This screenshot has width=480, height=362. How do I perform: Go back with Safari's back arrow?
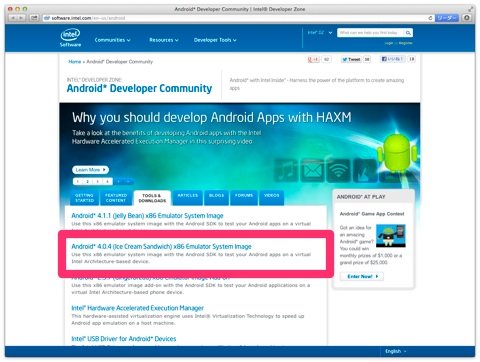click(x=13, y=18)
